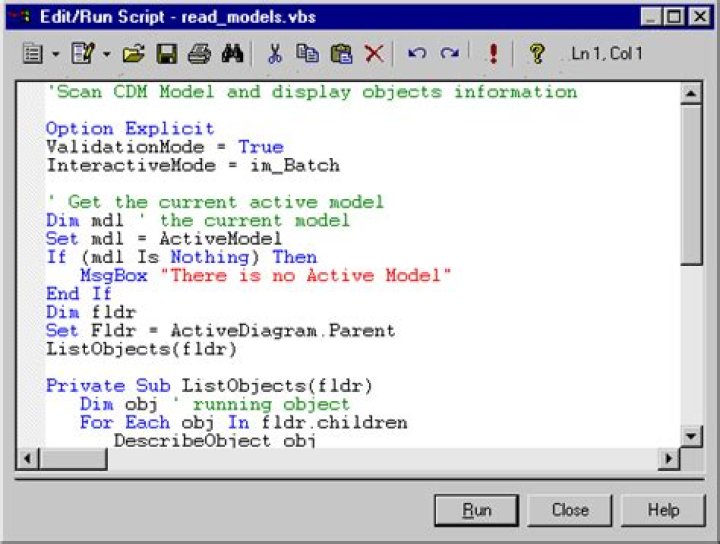
Task: Click the horizontal scrollbar left arrow
Action: [x=28, y=458]
